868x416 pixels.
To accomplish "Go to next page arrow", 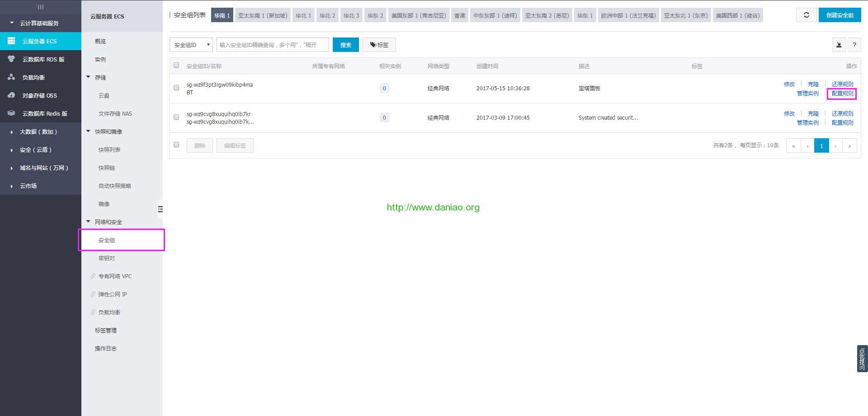I will click(835, 146).
